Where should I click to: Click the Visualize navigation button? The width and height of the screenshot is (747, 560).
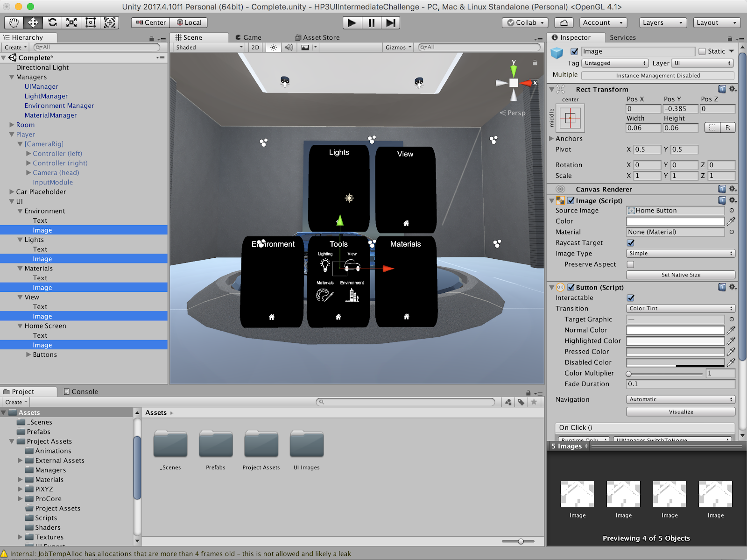coord(680,411)
